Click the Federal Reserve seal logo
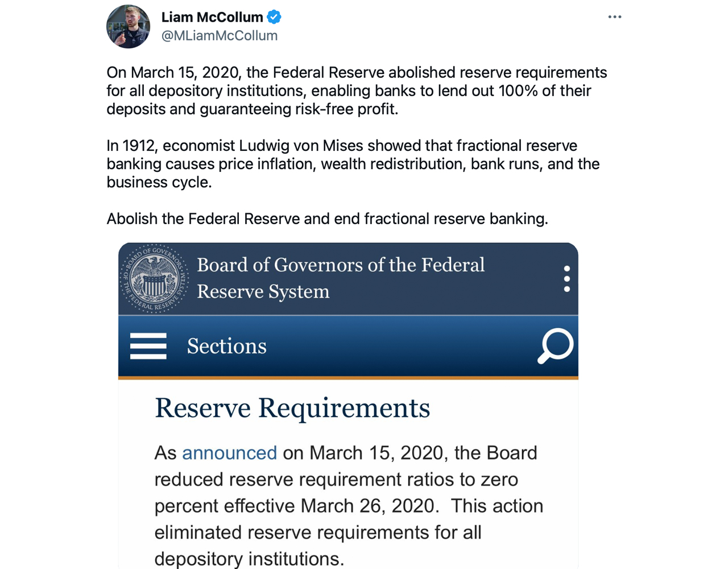The width and height of the screenshot is (728, 569). click(x=154, y=279)
